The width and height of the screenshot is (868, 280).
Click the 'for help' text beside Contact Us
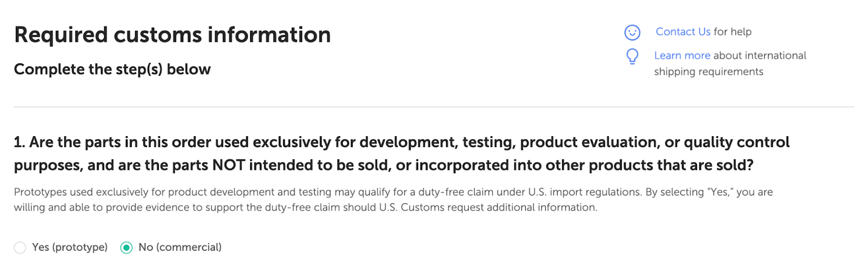coord(732,31)
